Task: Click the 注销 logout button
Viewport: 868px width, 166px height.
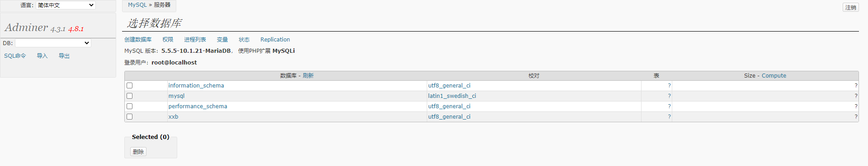Action: click(x=851, y=7)
